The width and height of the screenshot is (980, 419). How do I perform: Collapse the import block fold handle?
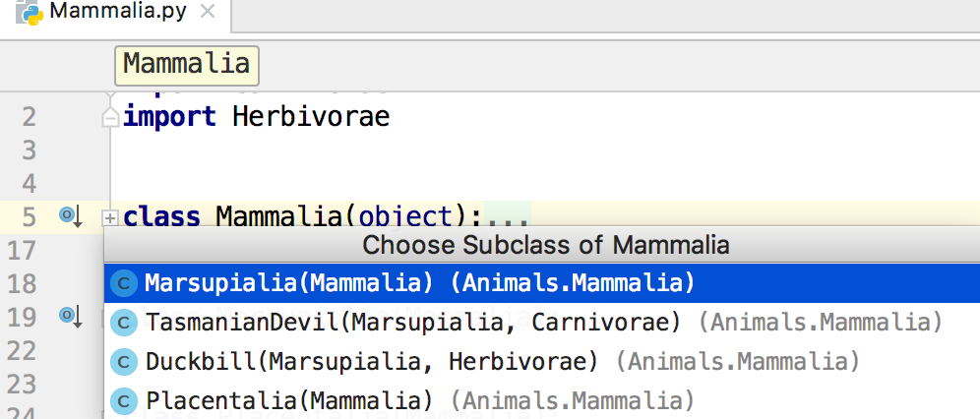[x=110, y=118]
